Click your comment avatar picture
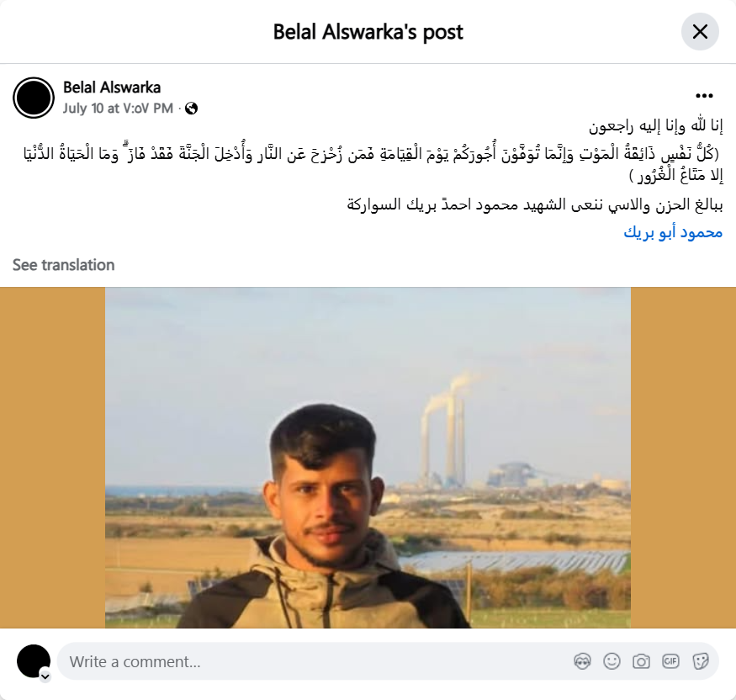 tap(34, 661)
